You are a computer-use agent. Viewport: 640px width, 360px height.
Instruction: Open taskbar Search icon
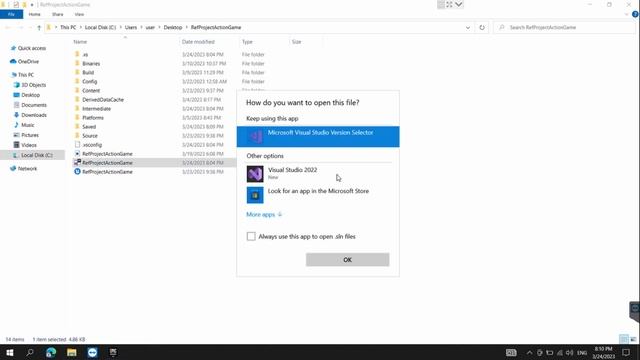coord(30,352)
